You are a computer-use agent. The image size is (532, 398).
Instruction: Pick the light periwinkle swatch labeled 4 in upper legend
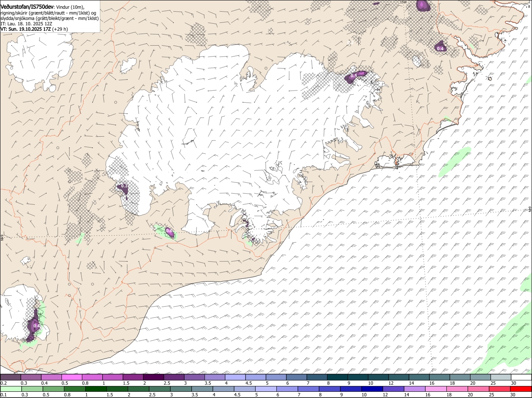pyautogui.click(x=235, y=377)
